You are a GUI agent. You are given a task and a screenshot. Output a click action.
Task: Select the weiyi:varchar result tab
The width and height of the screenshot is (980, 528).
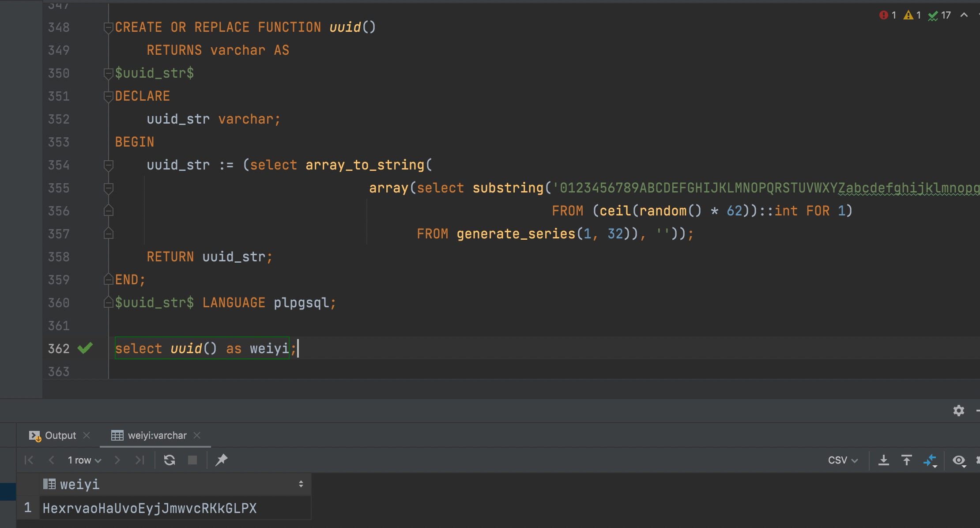[156, 435]
